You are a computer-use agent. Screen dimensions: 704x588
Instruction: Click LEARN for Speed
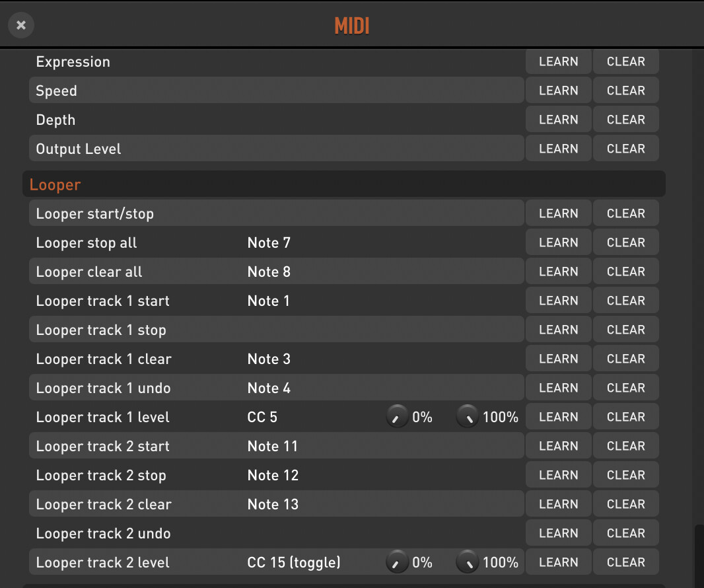[x=559, y=91]
